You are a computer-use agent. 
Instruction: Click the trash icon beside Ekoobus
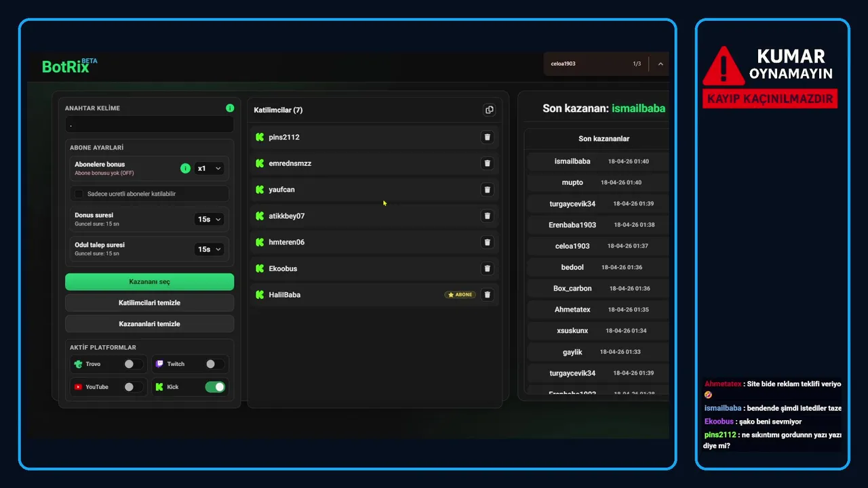pyautogui.click(x=487, y=268)
